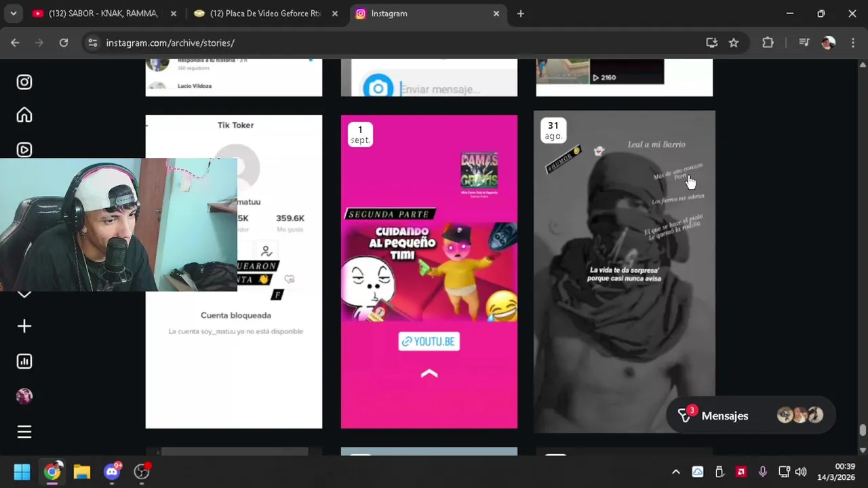Expand hidden system tray icons

(675, 472)
